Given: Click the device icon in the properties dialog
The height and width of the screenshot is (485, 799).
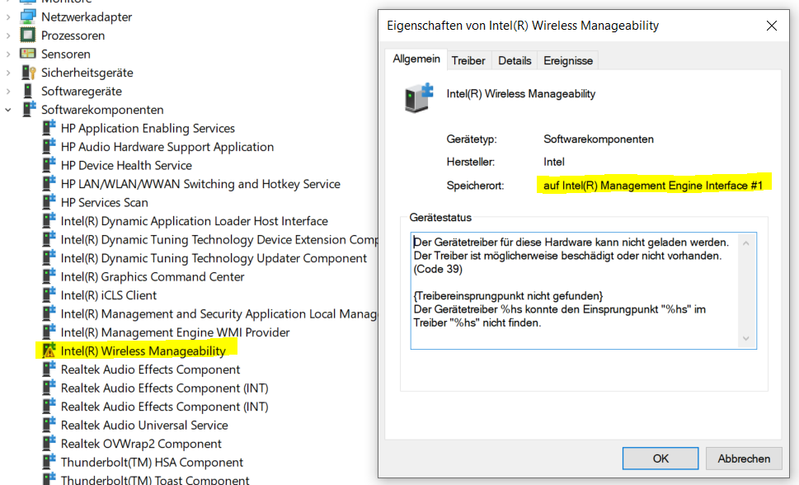Looking at the screenshot, I should coord(418,97).
